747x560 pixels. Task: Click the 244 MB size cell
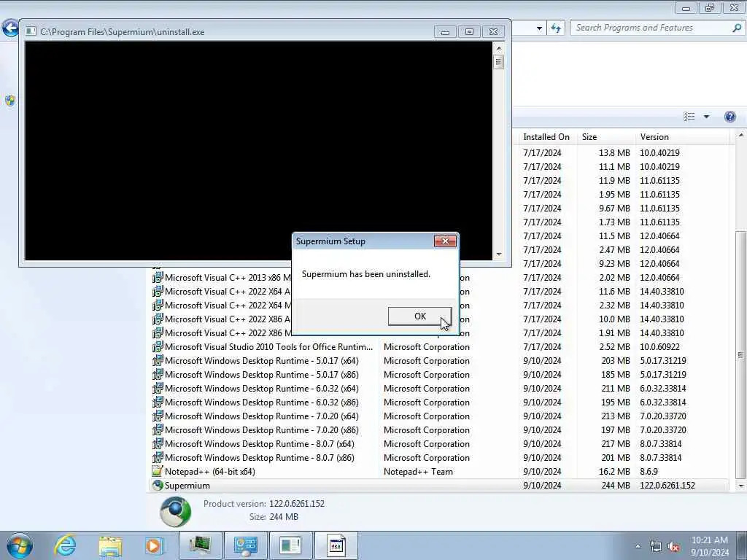coord(615,486)
